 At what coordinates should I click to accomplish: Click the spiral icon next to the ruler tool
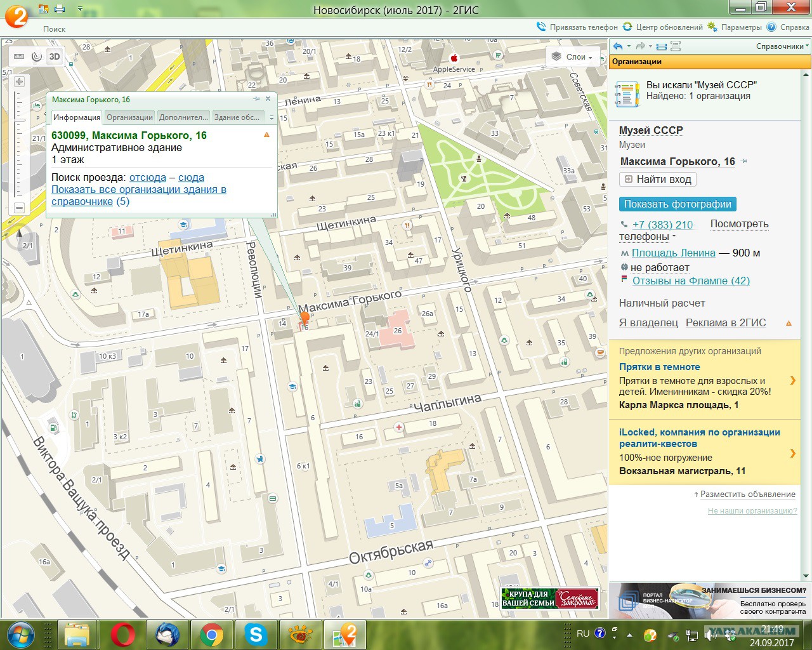tap(37, 56)
